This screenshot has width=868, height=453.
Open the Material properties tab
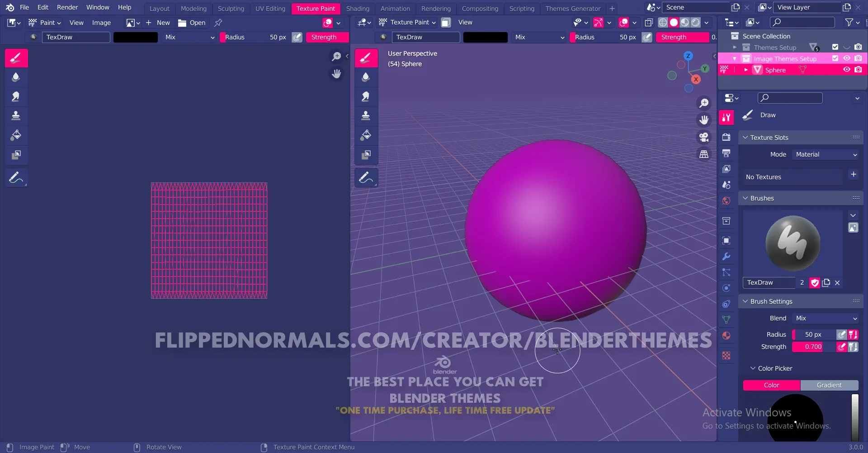point(726,335)
